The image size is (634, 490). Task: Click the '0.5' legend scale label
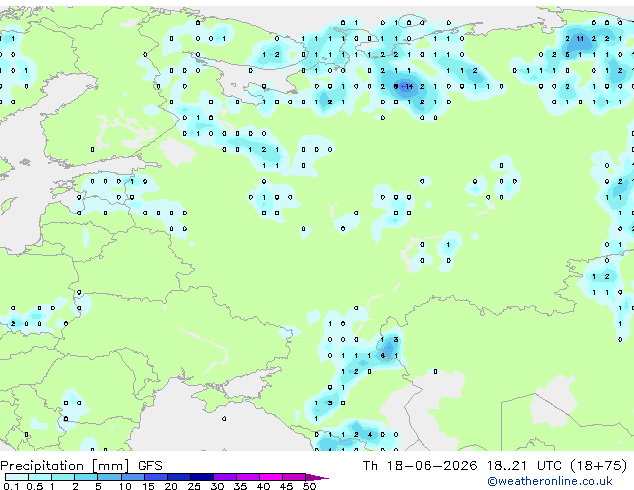[x=35, y=486]
